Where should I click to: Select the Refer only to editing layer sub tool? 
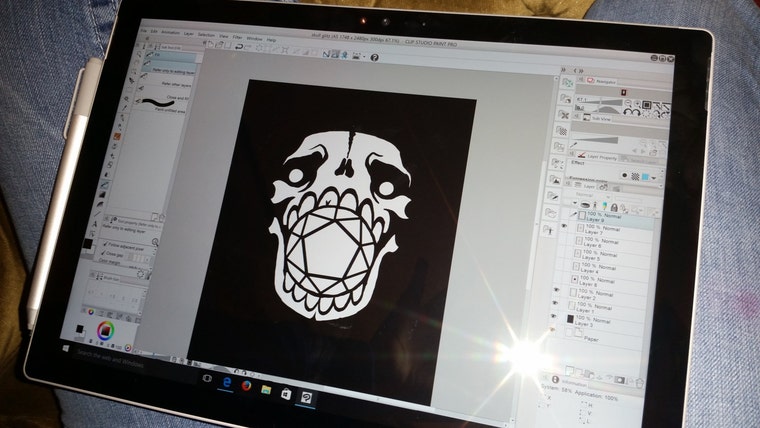pyautogui.click(x=170, y=68)
